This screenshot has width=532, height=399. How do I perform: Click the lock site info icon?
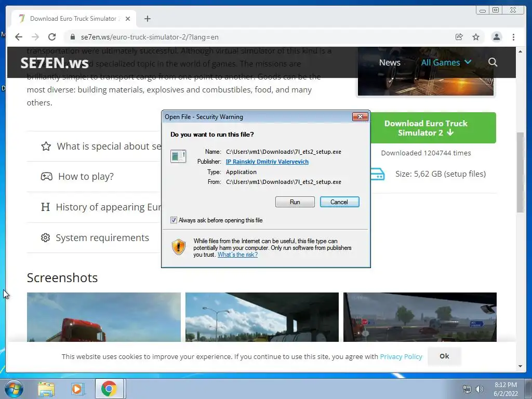(x=72, y=37)
